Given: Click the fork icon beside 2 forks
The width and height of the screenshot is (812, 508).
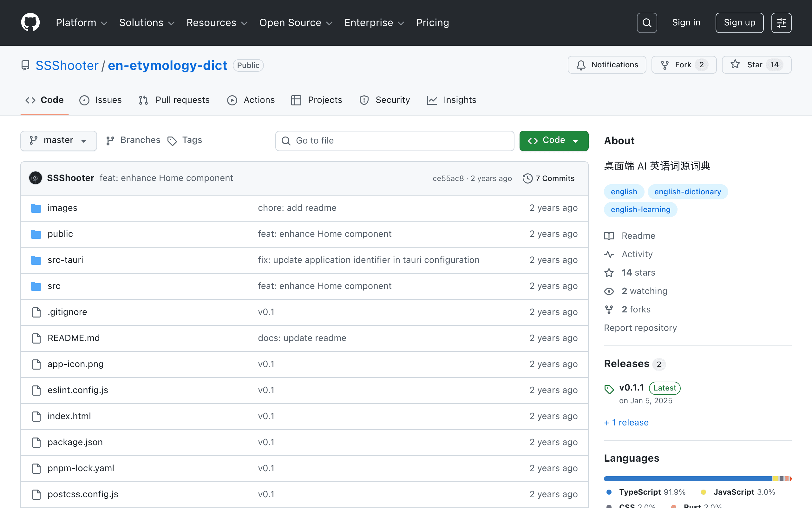Looking at the screenshot, I should (x=609, y=310).
